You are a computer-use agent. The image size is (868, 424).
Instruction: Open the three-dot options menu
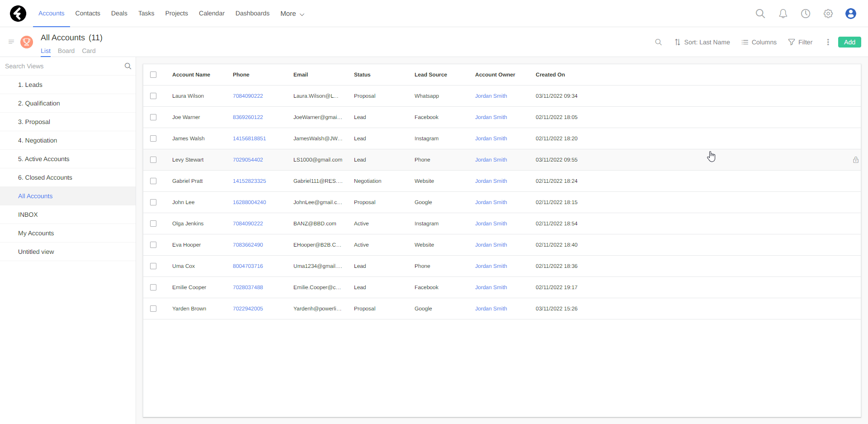(828, 42)
